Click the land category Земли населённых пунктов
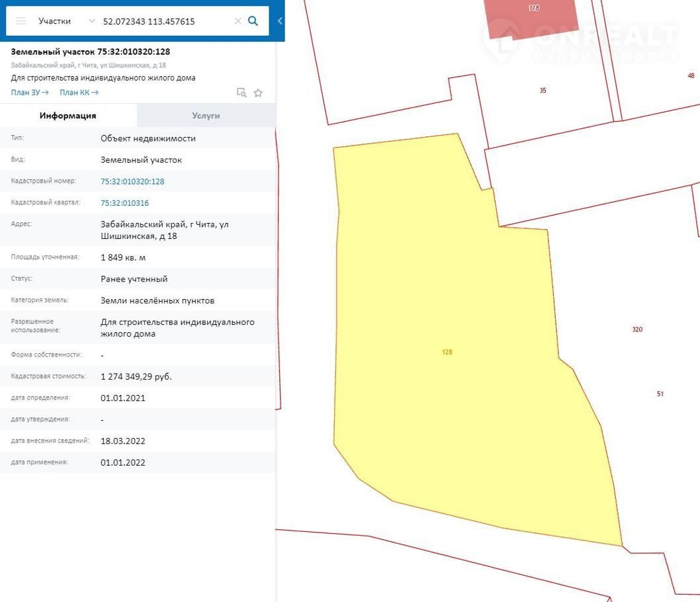This screenshot has height=602, width=700. (x=157, y=301)
